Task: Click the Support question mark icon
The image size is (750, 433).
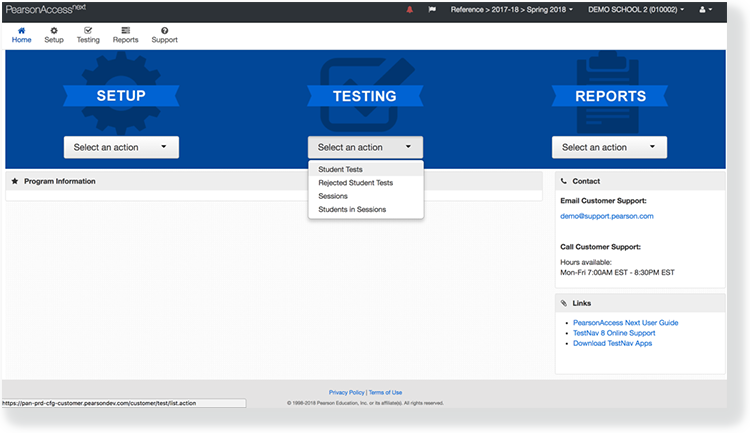Action: click(x=164, y=31)
